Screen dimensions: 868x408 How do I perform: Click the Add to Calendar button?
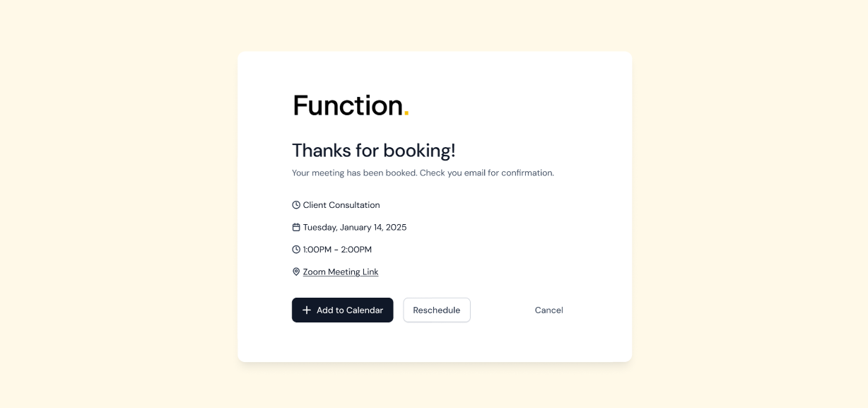342,310
